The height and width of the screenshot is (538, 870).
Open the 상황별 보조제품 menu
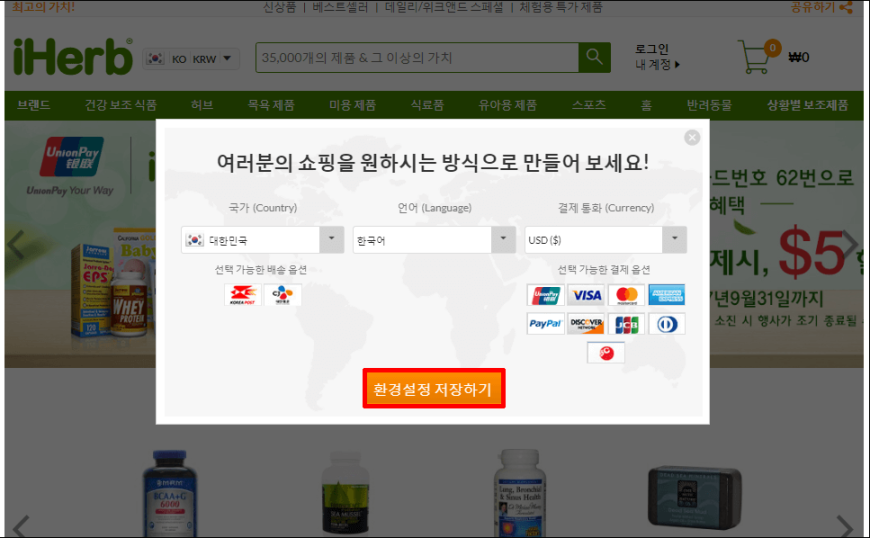click(807, 105)
